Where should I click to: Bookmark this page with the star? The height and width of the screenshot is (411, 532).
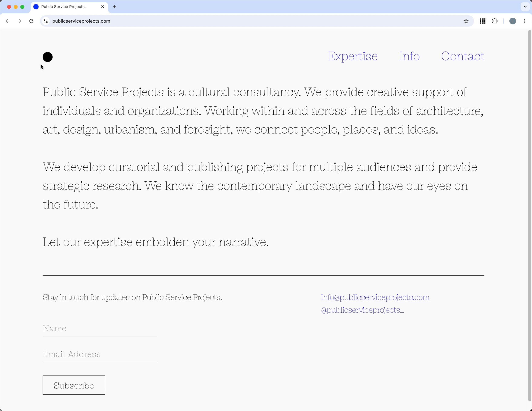click(x=466, y=21)
